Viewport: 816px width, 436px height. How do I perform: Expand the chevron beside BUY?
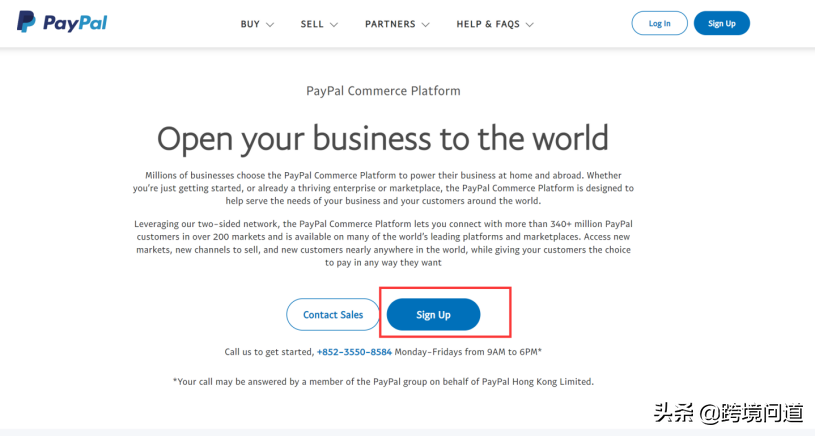coord(270,24)
